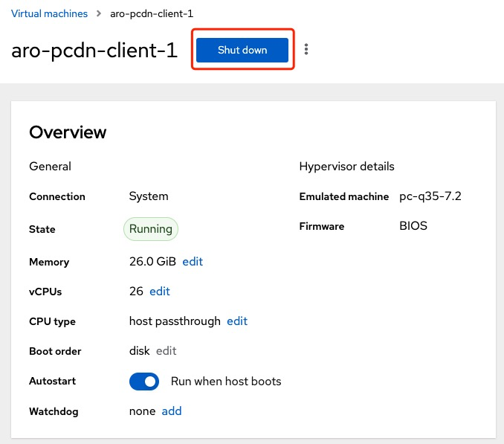Click the Overview card heading
The image size is (504, 444).
(68, 132)
